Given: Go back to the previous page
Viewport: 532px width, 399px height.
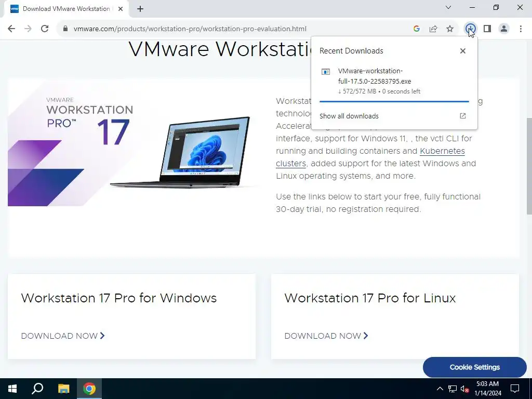Looking at the screenshot, I should point(11,29).
